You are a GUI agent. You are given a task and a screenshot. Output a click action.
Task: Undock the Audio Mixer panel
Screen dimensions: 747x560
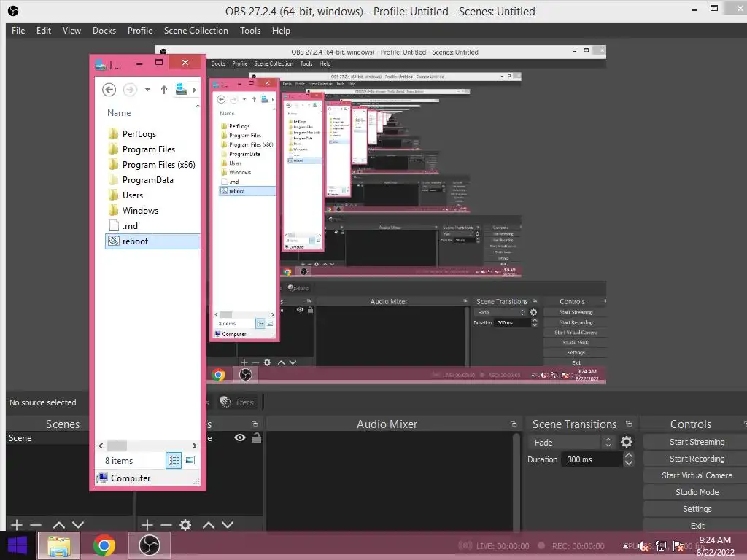click(x=513, y=424)
